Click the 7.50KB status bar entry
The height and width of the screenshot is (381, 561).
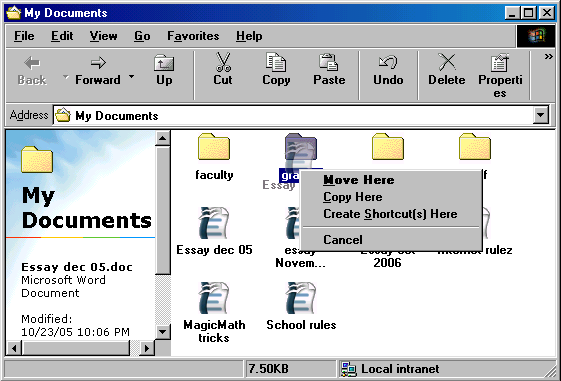pyautogui.click(x=268, y=369)
